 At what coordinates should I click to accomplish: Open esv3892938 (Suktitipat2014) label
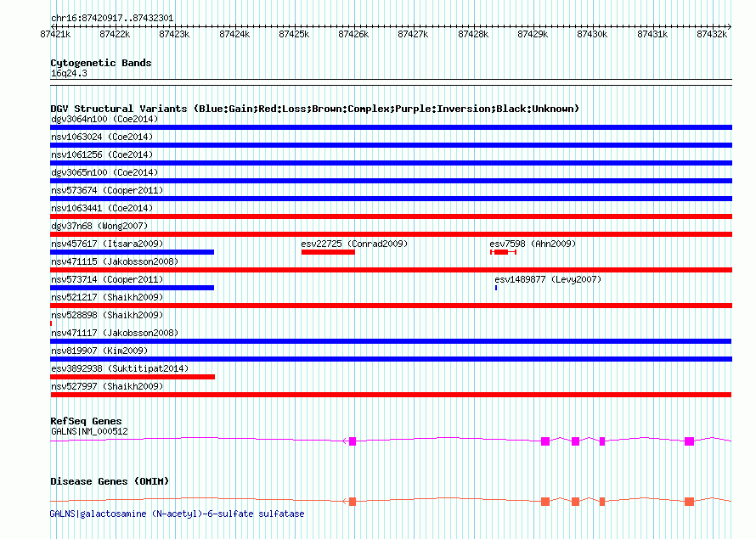click(x=120, y=368)
